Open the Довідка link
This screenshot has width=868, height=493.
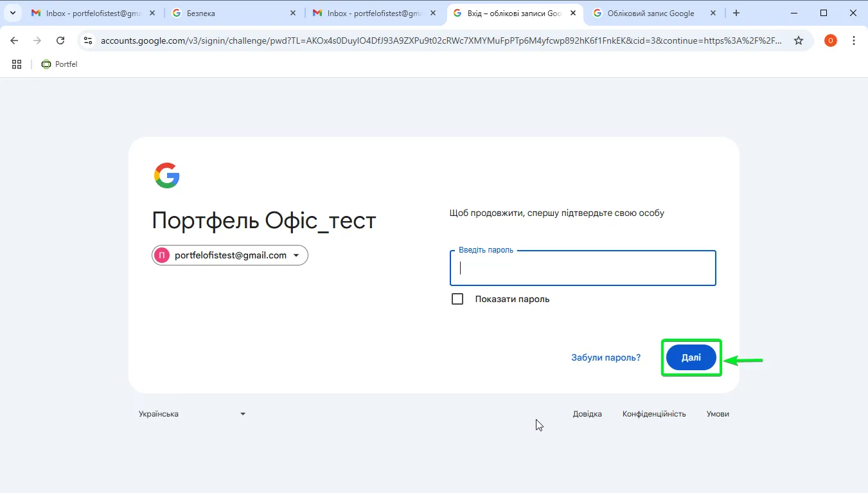[x=587, y=414]
